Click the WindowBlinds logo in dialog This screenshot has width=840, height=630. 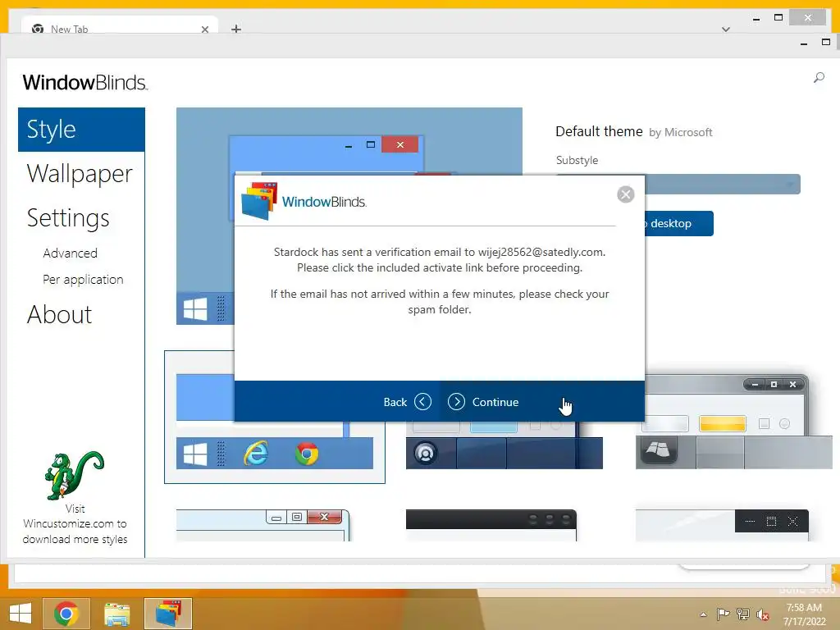click(304, 202)
